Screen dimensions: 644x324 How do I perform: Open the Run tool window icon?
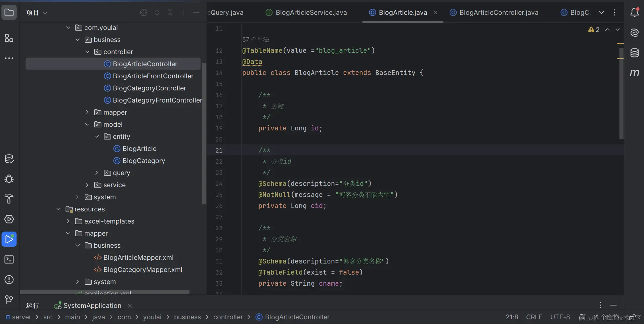[9, 239]
